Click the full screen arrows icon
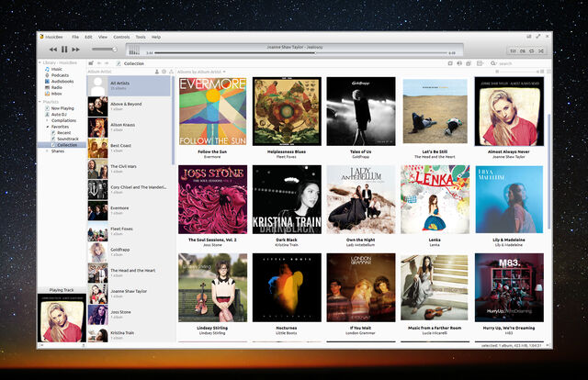The width and height of the screenshot is (588, 380). pyautogui.click(x=538, y=37)
